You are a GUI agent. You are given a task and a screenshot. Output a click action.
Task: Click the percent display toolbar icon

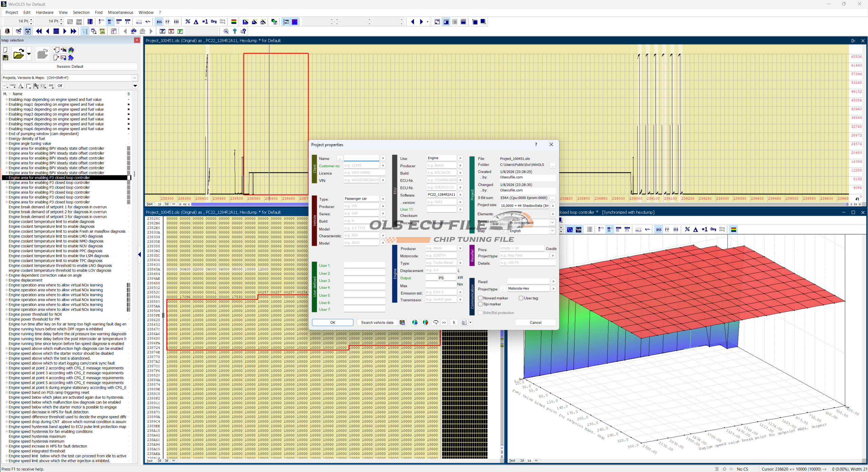tap(188, 22)
